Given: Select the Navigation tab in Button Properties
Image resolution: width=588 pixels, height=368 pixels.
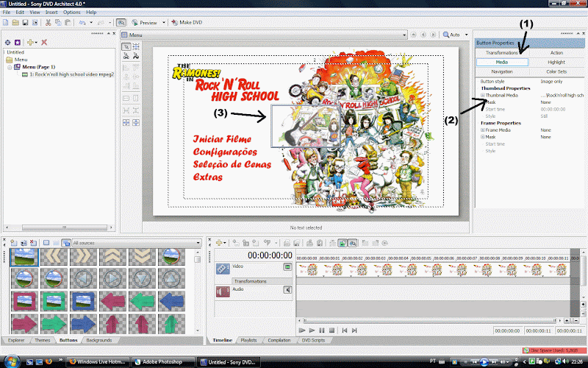Looking at the screenshot, I should (502, 71).
